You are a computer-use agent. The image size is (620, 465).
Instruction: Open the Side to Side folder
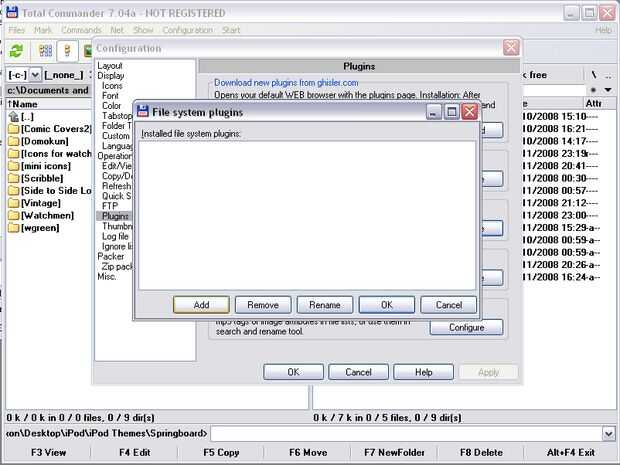50,191
